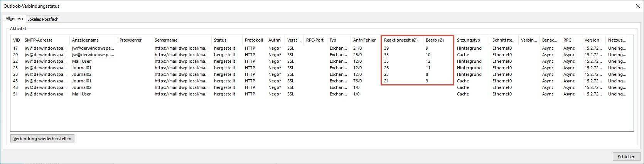
Task: Sort by the Status column header
Action: click(220, 40)
